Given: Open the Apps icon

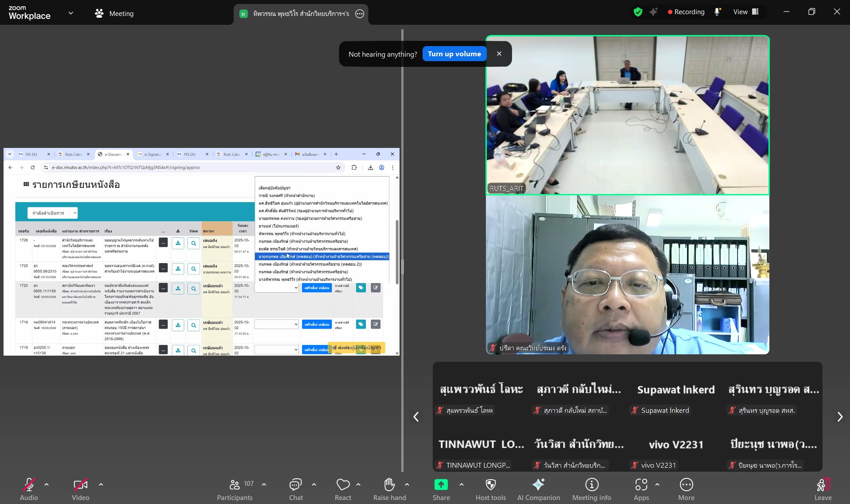Looking at the screenshot, I should pyautogui.click(x=641, y=485).
